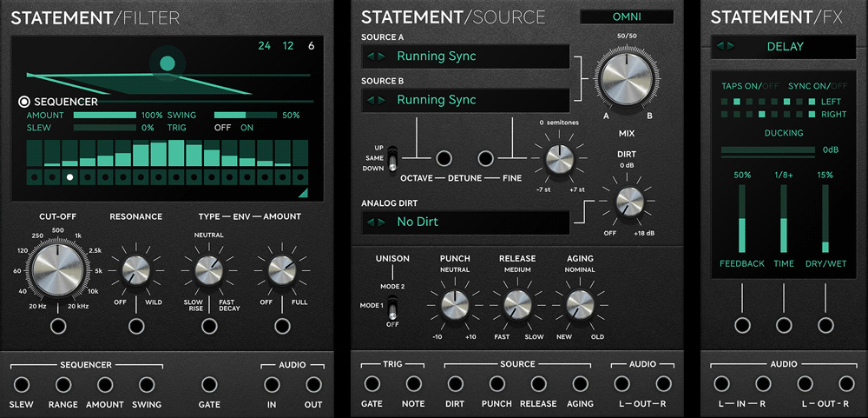
Task: Click the Filter audio IN jack
Action: point(272,384)
